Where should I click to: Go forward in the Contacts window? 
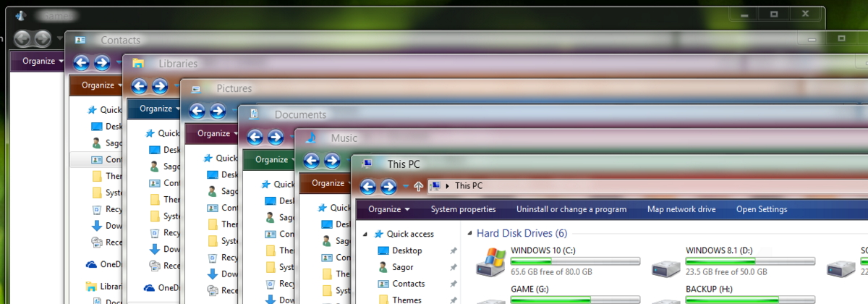pos(102,63)
